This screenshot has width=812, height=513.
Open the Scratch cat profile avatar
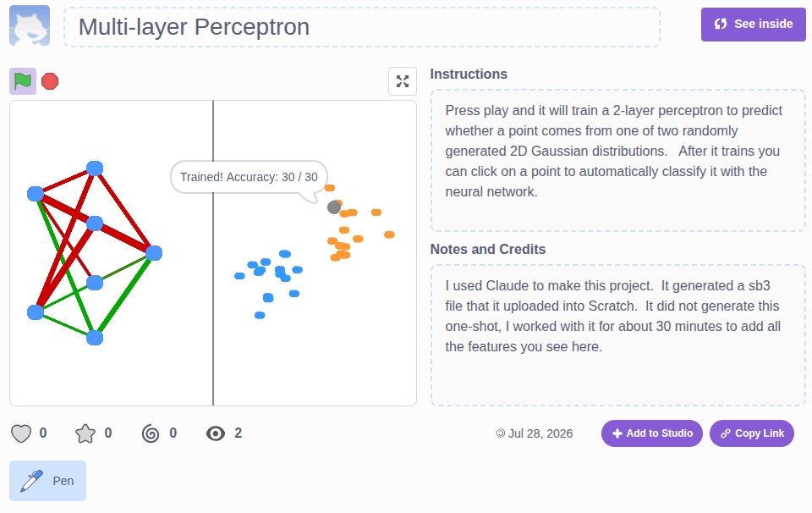30,25
